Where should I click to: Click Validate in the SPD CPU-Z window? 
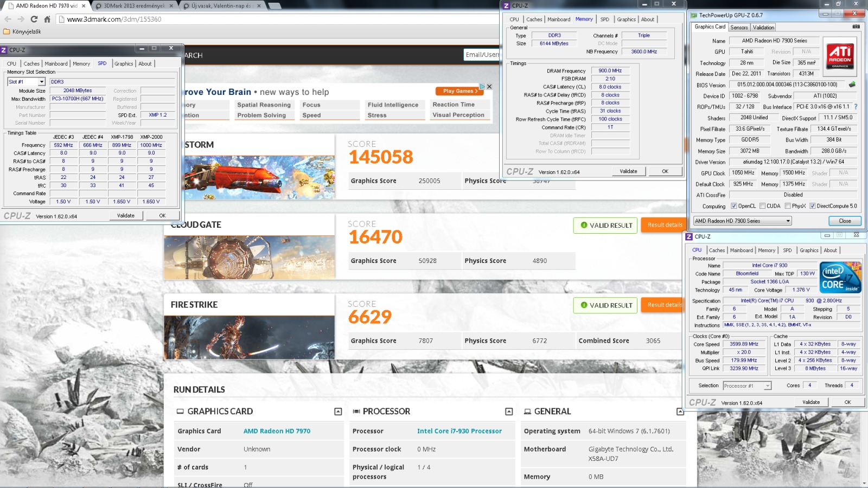tap(126, 216)
